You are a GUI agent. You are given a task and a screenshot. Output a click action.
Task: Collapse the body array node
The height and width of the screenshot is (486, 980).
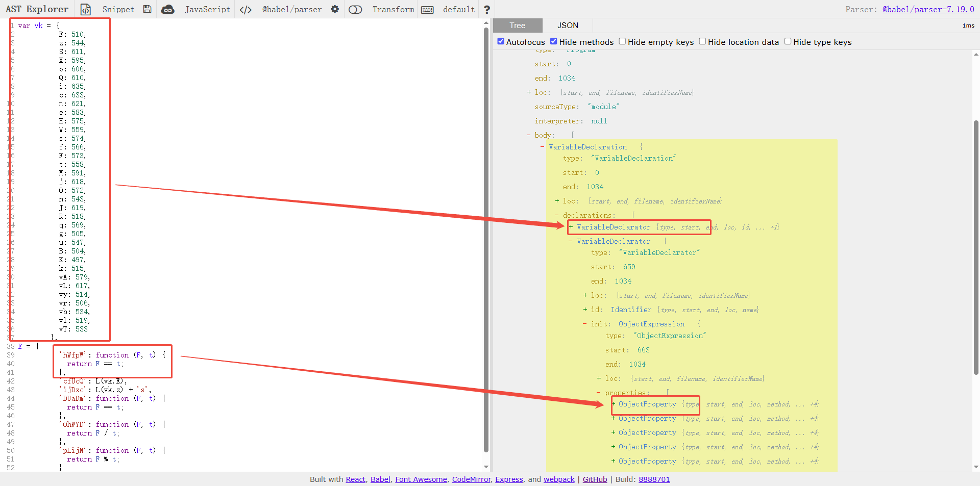click(529, 135)
